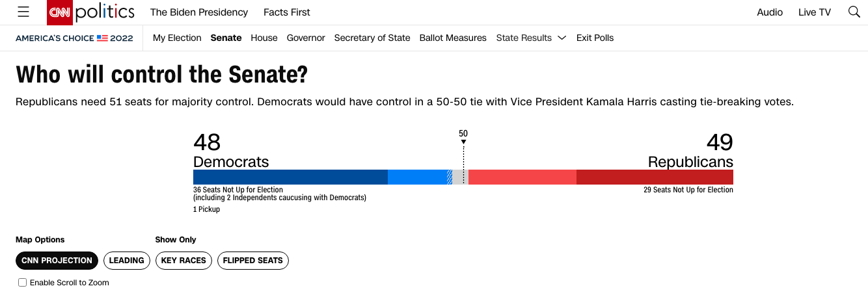This screenshot has width=868, height=297.
Task: Open the search magnifier icon
Action: pos(854,12)
